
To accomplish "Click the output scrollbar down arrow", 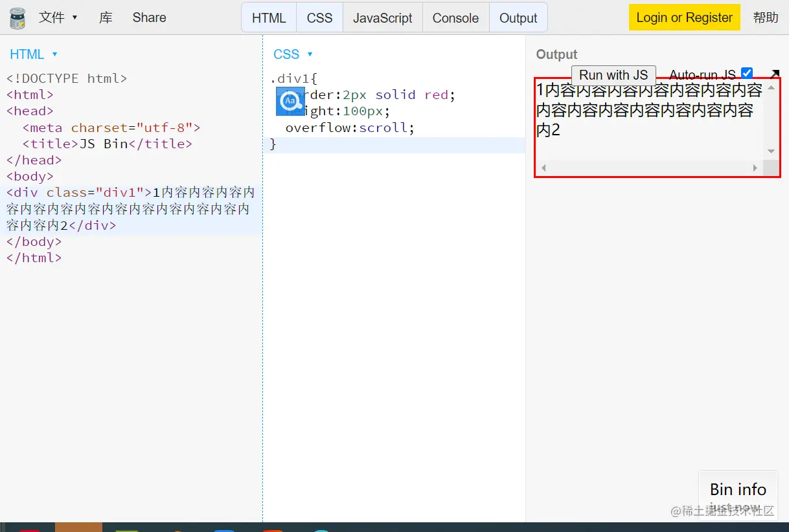I will pyautogui.click(x=771, y=151).
